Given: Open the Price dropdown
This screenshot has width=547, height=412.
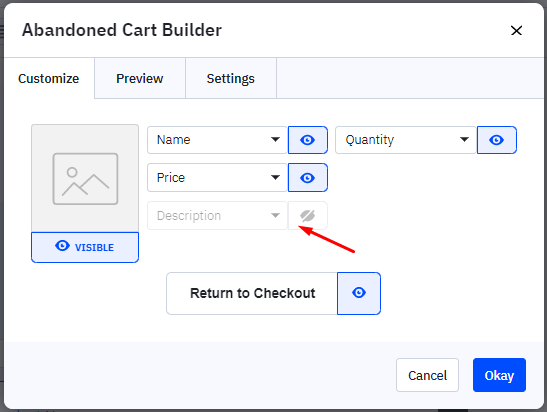Looking at the screenshot, I should tap(217, 178).
